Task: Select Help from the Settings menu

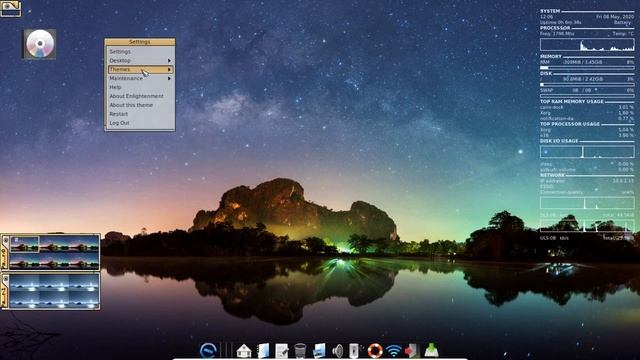Action: [115, 87]
